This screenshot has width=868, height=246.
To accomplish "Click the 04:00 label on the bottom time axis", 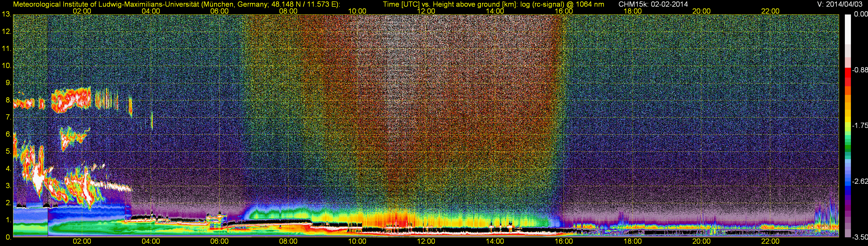I will coord(151,241).
